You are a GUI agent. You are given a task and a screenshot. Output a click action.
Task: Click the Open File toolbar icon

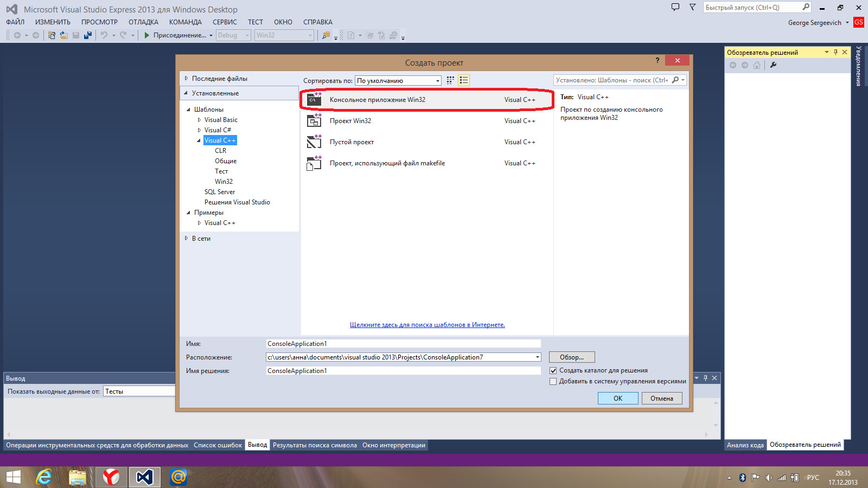[x=63, y=35]
